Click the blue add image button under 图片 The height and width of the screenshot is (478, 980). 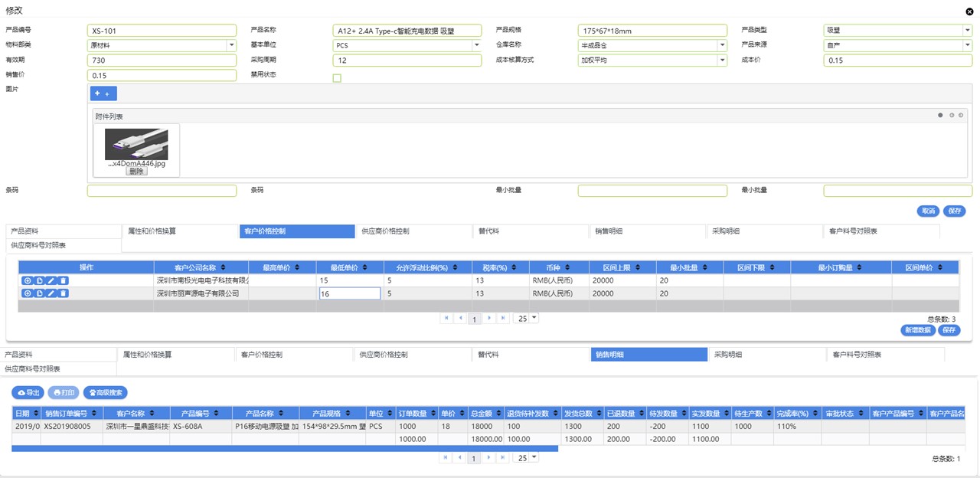coord(103,93)
